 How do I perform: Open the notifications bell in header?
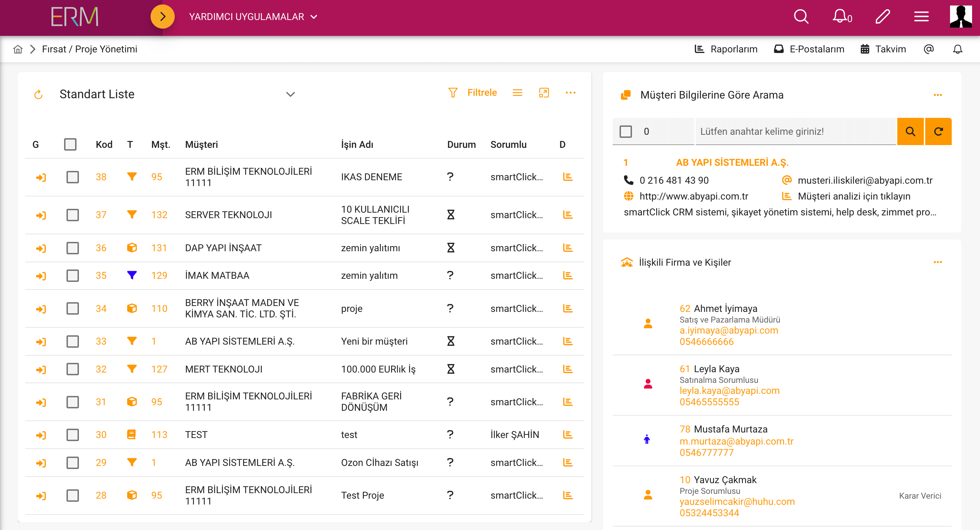840,17
